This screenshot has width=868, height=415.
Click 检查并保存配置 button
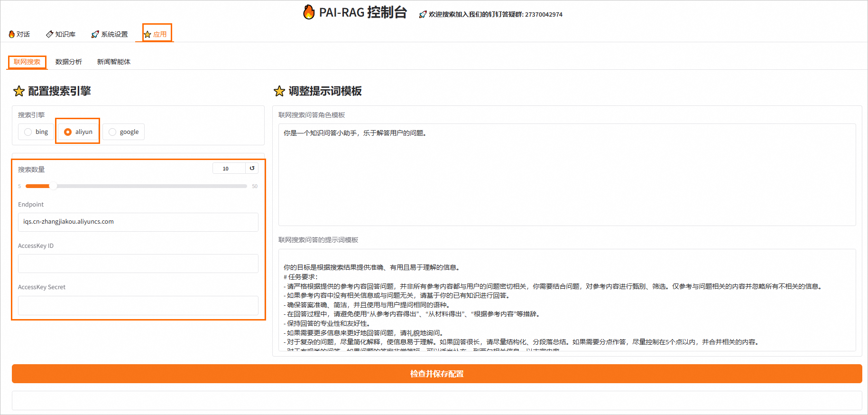tap(437, 374)
